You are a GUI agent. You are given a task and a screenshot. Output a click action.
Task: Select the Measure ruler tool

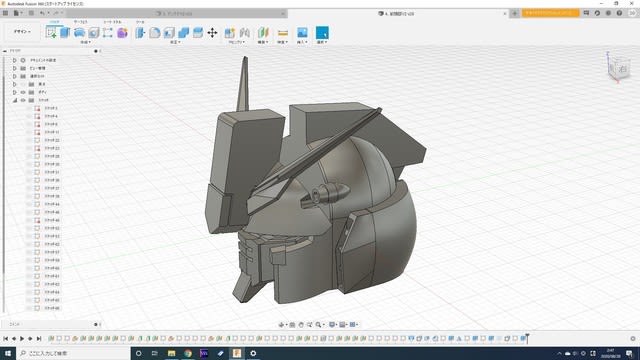coord(282,33)
